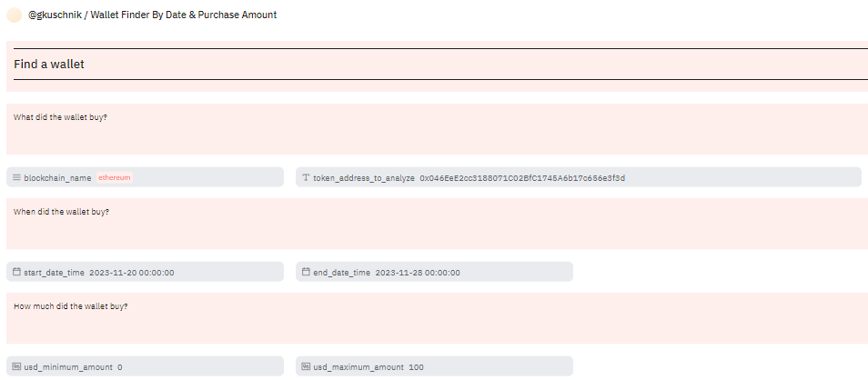Edit the usd_maximum_amount field
The height and width of the screenshot is (380, 868).
pyautogui.click(x=434, y=366)
